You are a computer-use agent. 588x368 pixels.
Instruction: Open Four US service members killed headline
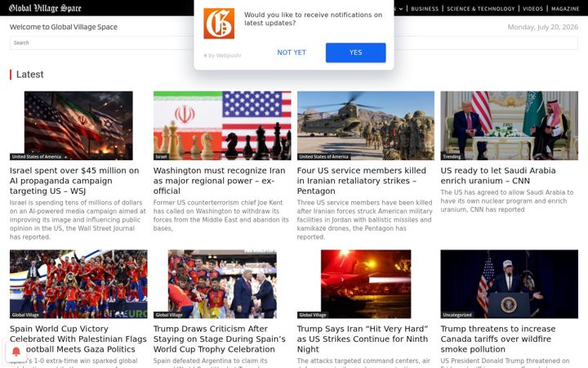[x=362, y=181]
